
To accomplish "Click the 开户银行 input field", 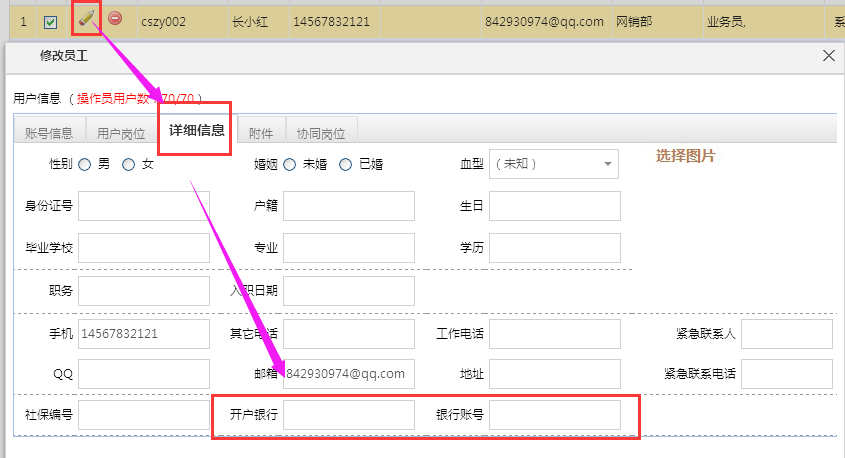I will [348, 415].
